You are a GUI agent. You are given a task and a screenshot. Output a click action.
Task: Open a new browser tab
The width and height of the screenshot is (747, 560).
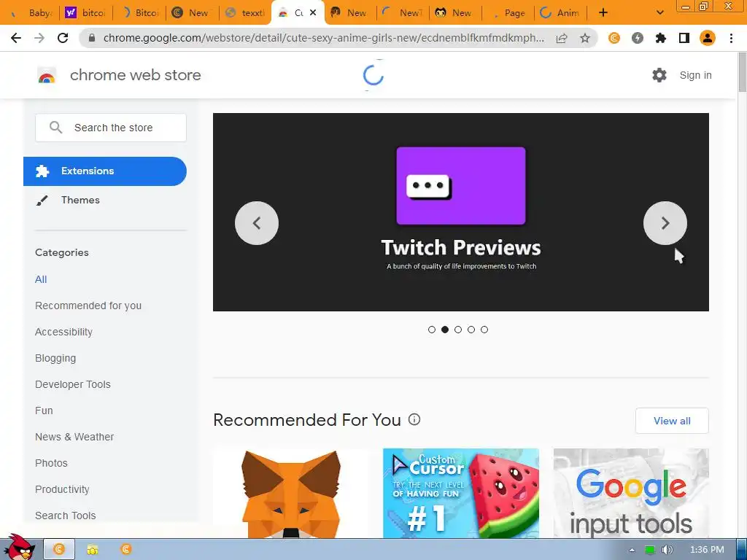(603, 12)
